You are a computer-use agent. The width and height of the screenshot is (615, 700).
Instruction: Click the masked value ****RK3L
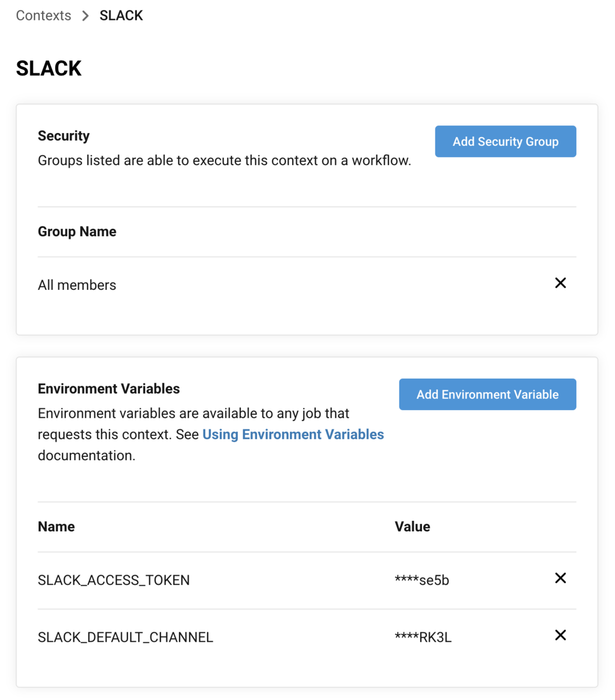(423, 638)
